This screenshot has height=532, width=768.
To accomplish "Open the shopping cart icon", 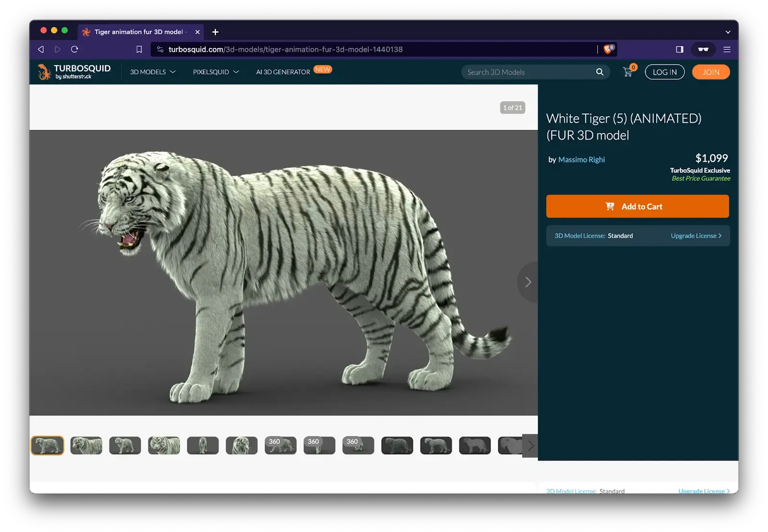I will pos(628,72).
